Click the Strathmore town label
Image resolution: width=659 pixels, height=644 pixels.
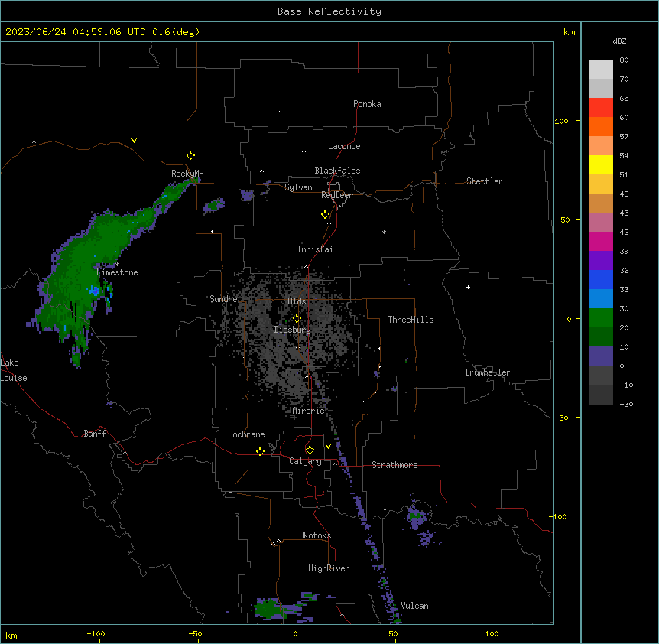[394, 465]
